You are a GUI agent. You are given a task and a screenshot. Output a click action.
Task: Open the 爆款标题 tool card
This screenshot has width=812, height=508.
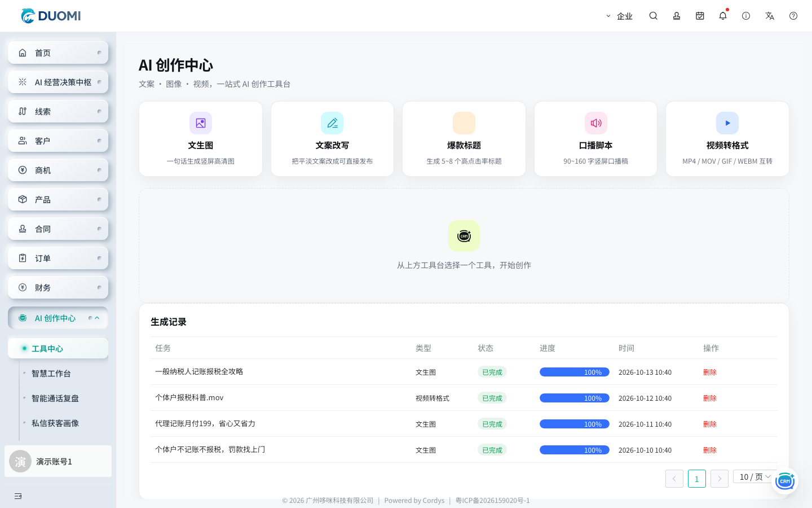(464, 139)
